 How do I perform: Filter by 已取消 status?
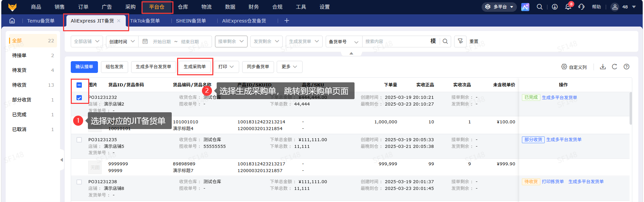(x=33, y=129)
